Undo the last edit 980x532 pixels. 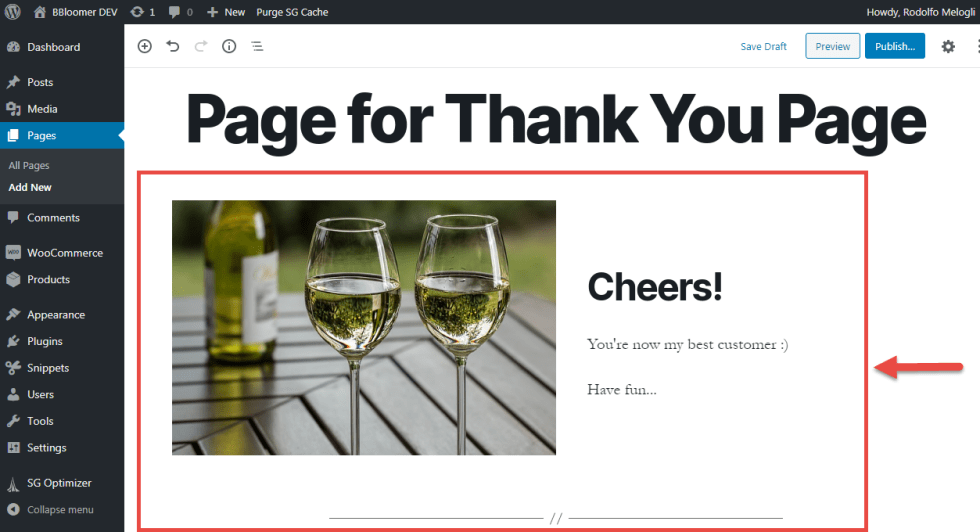(172, 46)
